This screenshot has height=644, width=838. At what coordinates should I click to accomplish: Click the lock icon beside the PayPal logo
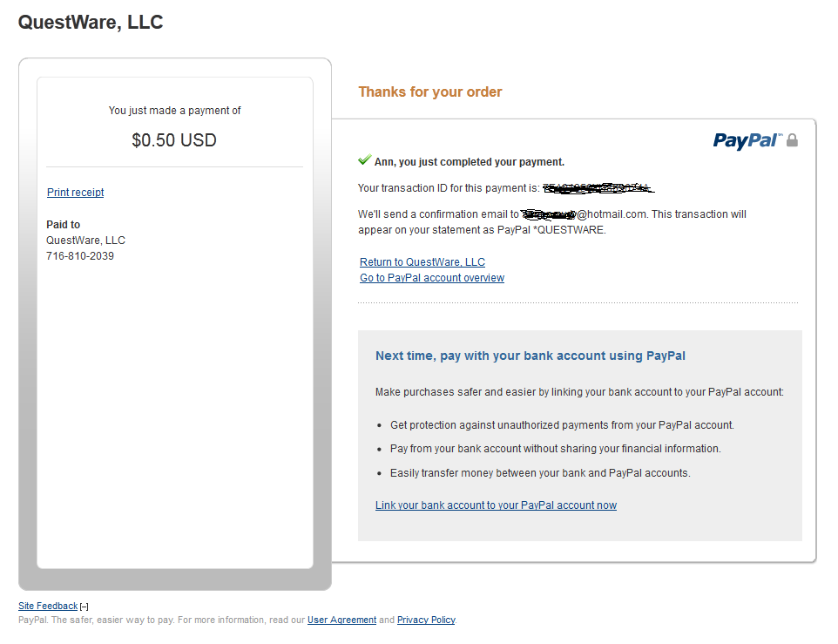tap(792, 140)
